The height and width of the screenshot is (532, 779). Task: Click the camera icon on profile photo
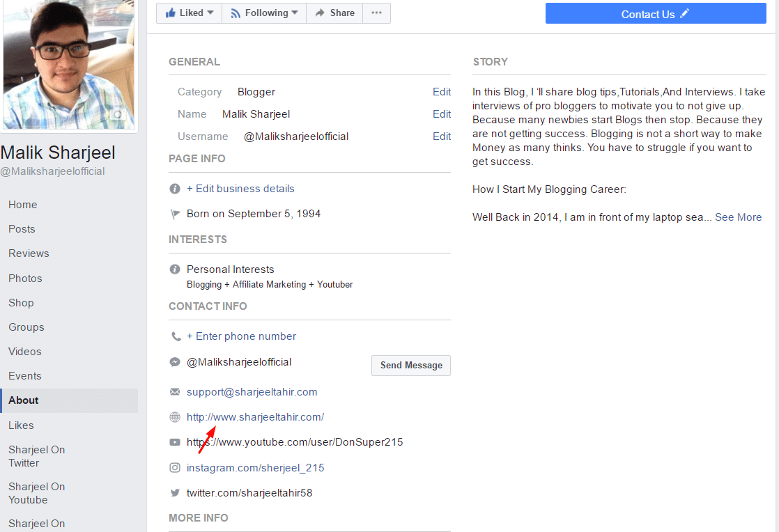[118, 115]
